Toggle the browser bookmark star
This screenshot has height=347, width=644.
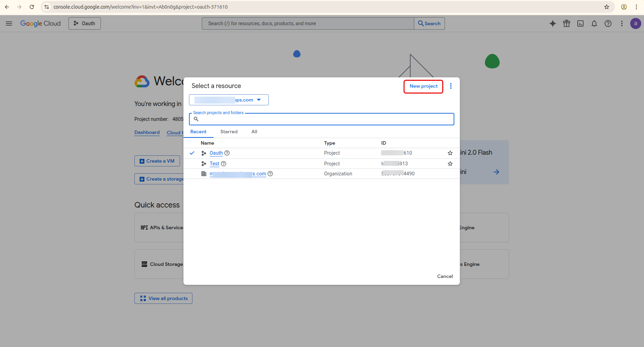606,7
